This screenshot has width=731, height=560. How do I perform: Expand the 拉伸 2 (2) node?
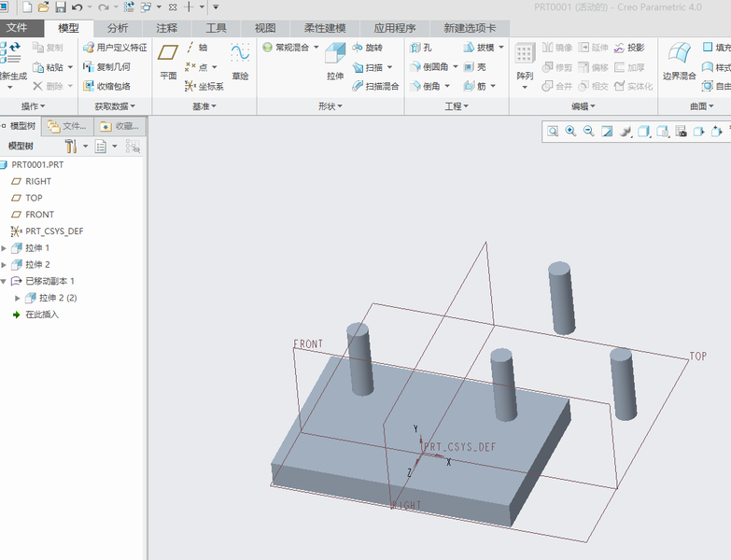18,298
